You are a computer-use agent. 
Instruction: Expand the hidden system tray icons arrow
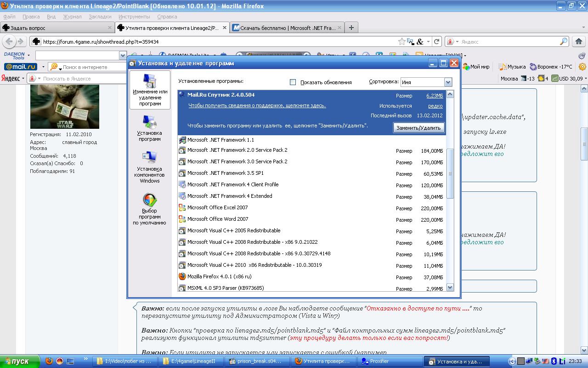pos(513,361)
